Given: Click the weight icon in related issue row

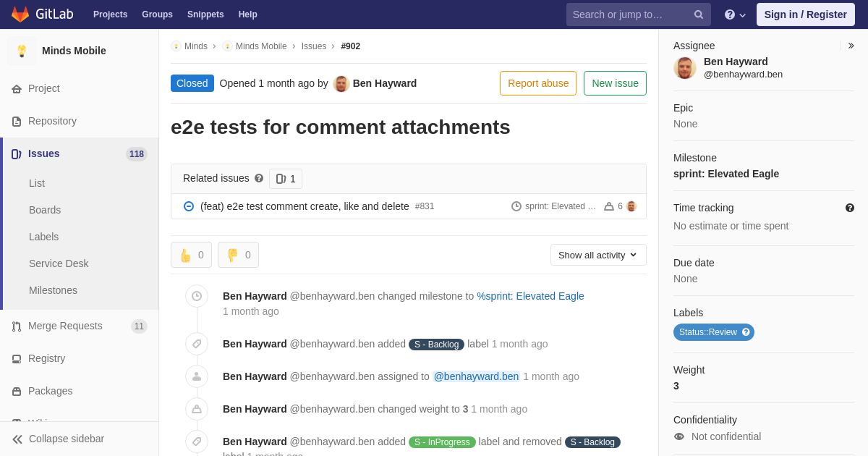Looking at the screenshot, I should 609,206.
